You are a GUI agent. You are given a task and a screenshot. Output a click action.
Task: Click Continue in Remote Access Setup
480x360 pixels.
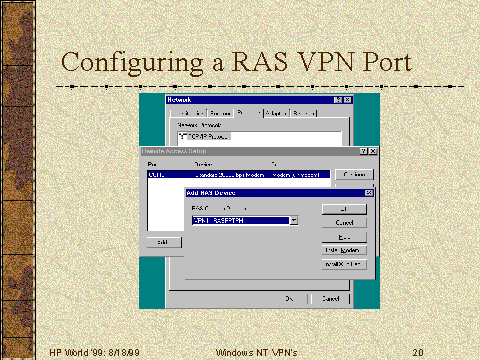354,174
